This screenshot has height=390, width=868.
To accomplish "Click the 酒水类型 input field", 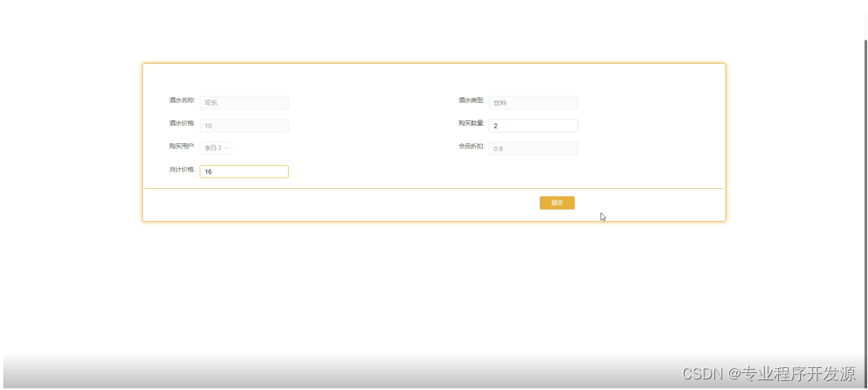I will 533,102.
